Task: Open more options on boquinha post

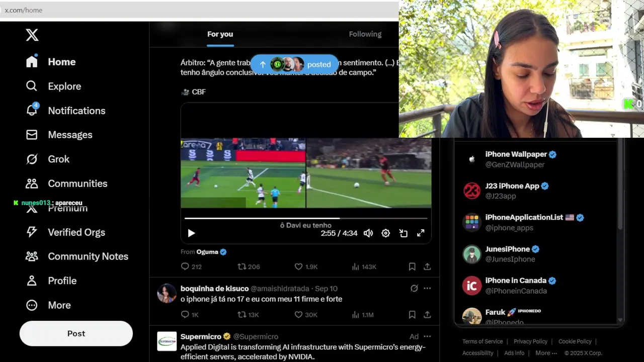Action: pos(427,289)
